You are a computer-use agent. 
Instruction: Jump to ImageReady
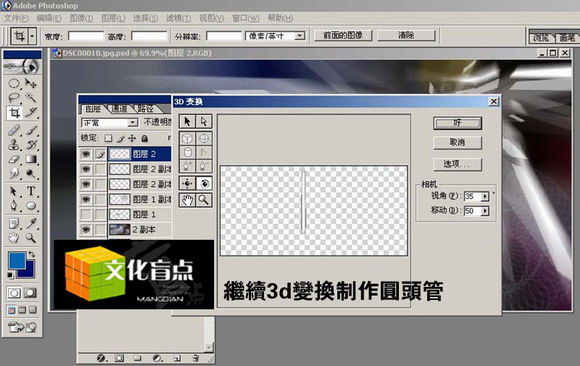22,327
